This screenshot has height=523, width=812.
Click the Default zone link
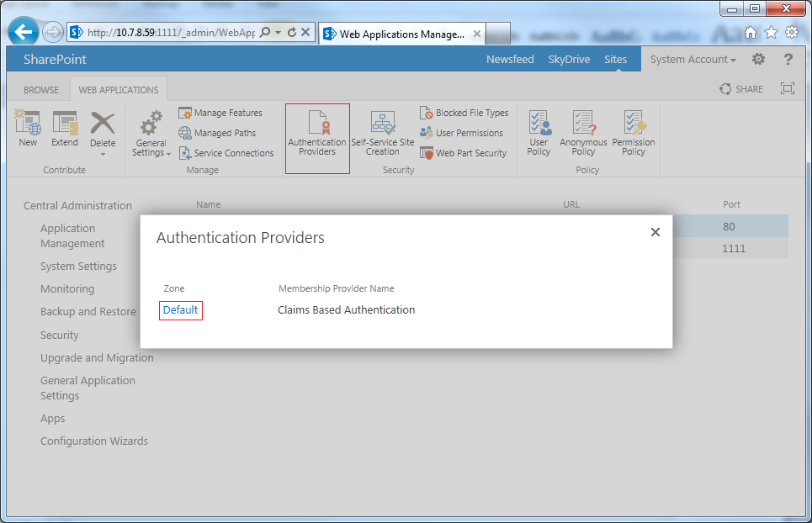pyautogui.click(x=180, y=309)
